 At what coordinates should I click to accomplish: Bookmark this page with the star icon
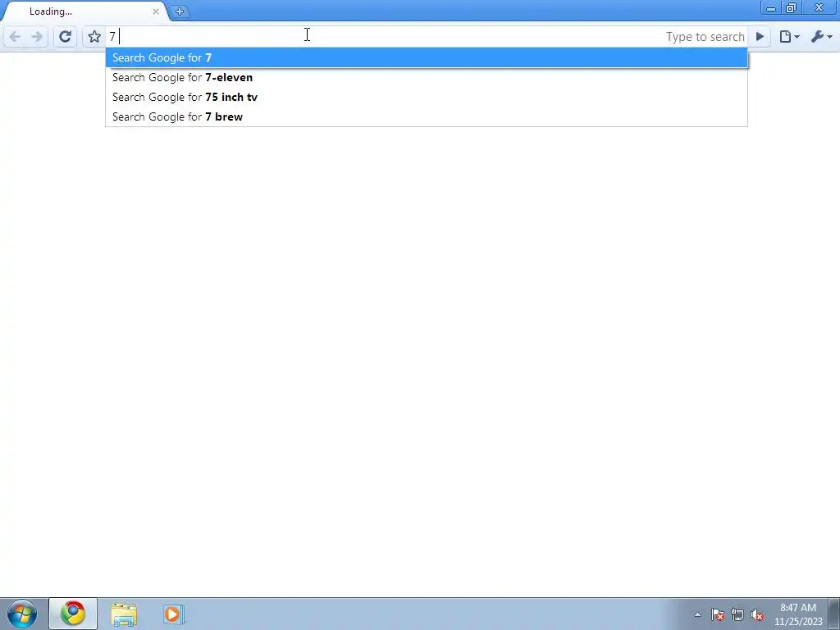pos(94,36)
